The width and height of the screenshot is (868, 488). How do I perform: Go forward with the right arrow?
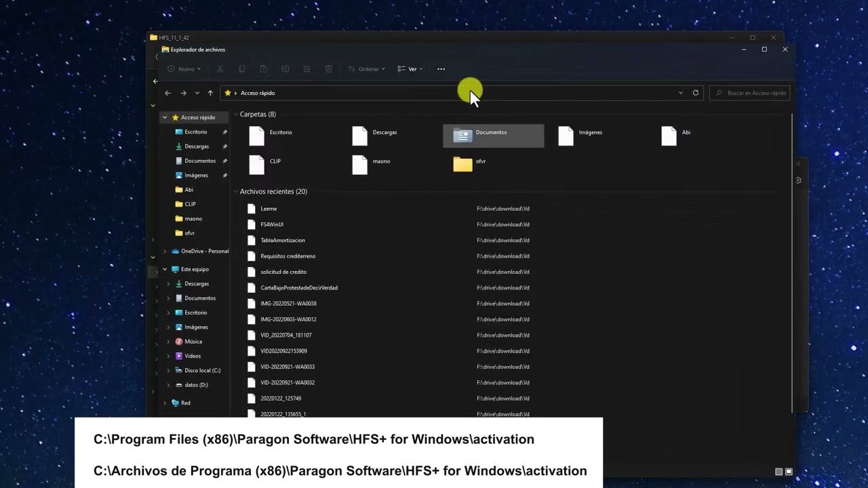coord(183,93)
